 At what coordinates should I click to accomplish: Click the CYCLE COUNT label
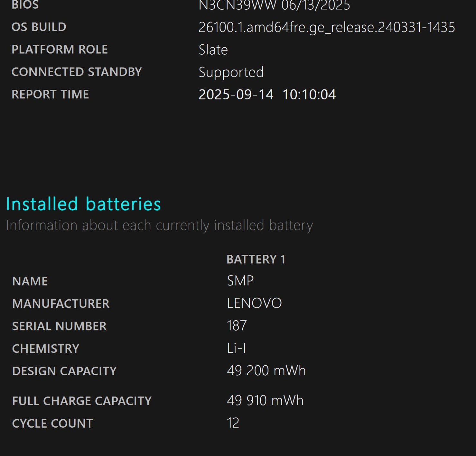click(x=52, y=424)
